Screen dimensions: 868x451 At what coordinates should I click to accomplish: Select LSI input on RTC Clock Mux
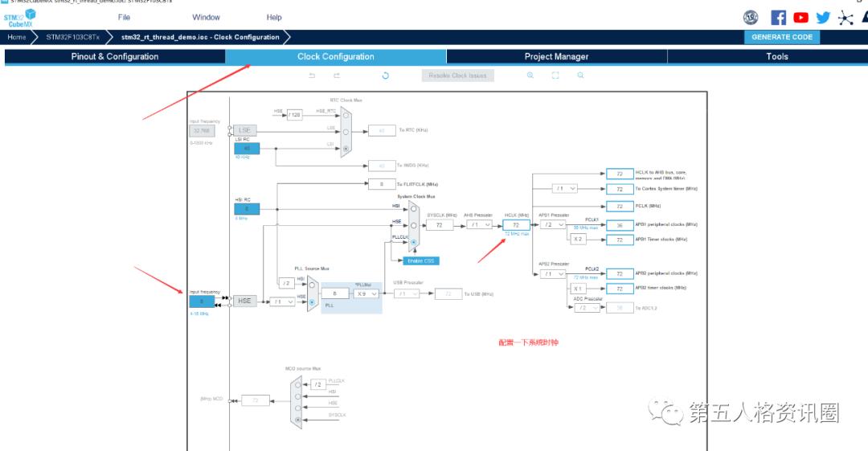coord(346,149)
